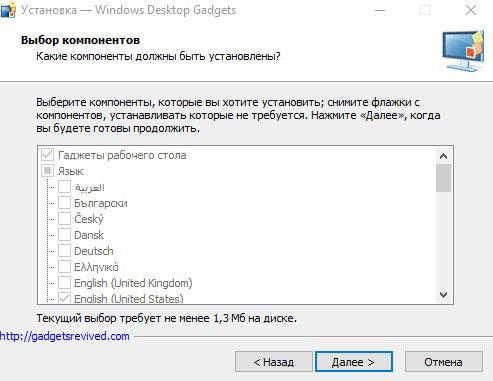Cancel setup with the Отмена button
This screenshot has width=493, height=381.
[444, 362]
